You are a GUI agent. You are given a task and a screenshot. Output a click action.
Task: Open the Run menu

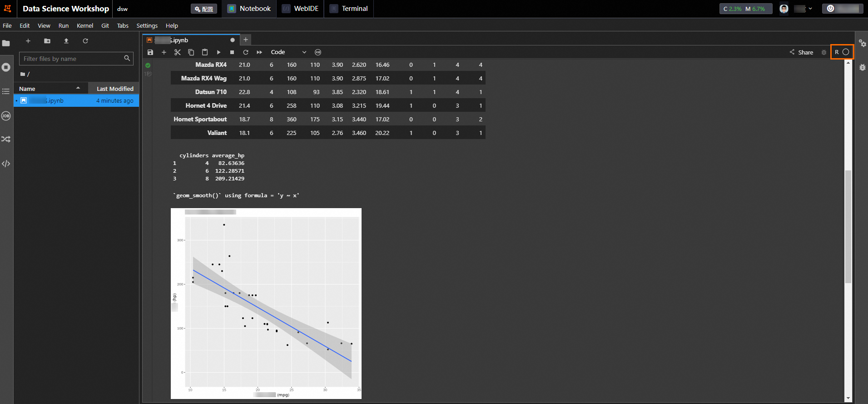click(x=64, y=25)
